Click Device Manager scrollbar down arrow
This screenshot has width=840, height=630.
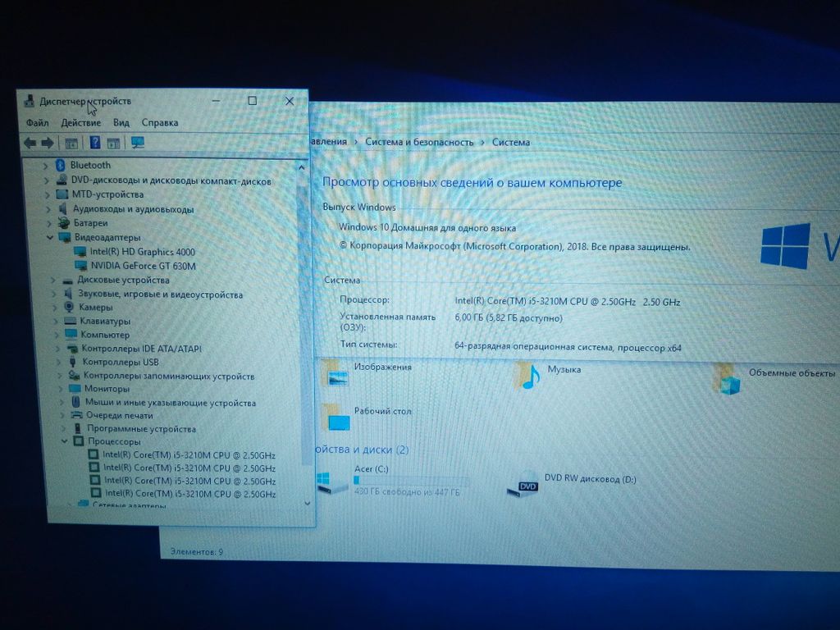[308, 504]
